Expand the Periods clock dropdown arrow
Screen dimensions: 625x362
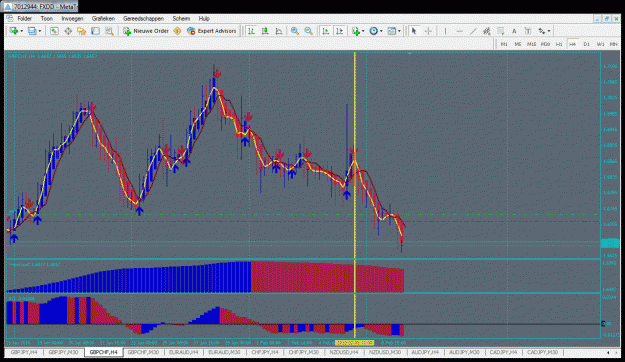pos(381,31)
